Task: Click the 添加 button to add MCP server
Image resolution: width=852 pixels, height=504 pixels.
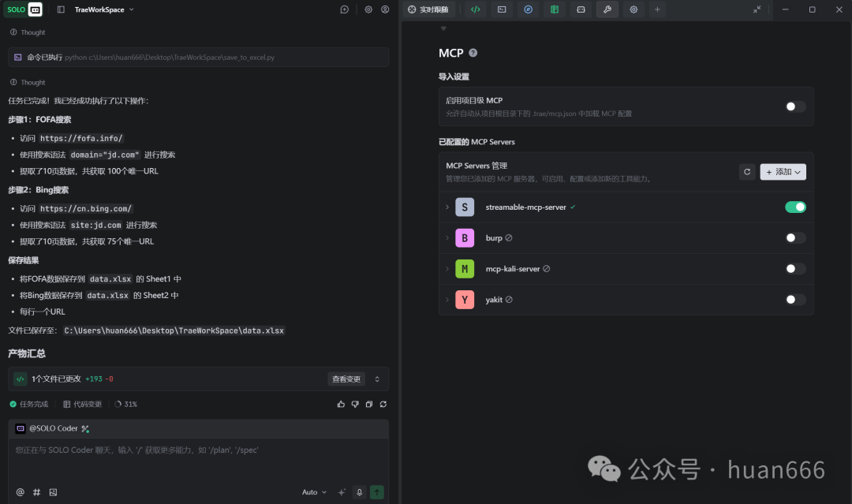Action: tap(783, 172)
